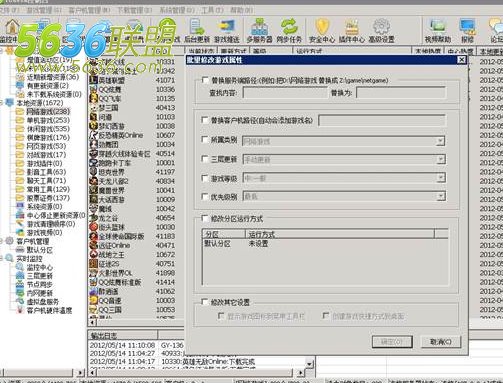Enable the 替换服务端路径 checkbox
Screen dimensions: 503x383
pos(205,80)
